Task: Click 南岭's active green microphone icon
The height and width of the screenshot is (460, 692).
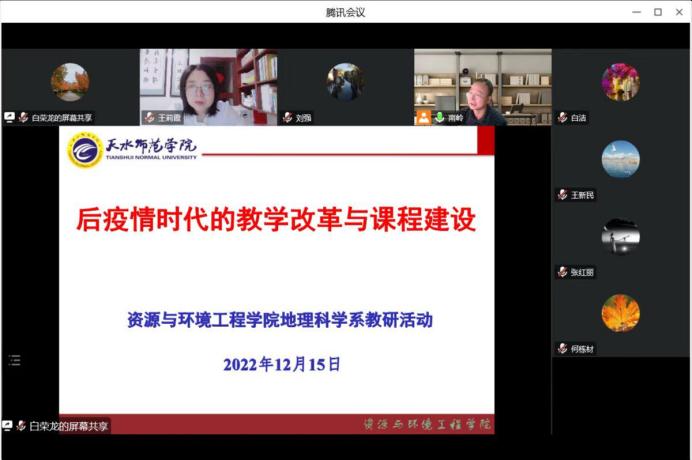Action: coord(438,117)
